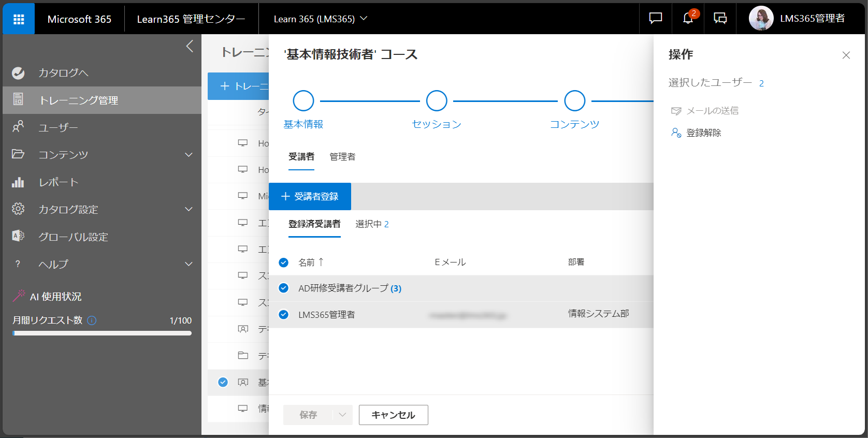868x438 pixels.
Task: Open the Learn 365 (LMS365) catalog dropdown
Action: (321, 19)
